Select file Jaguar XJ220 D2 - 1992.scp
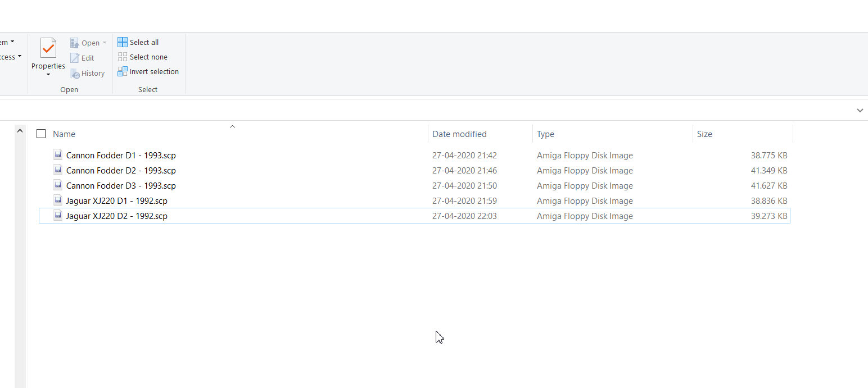 tap(117, 216)
